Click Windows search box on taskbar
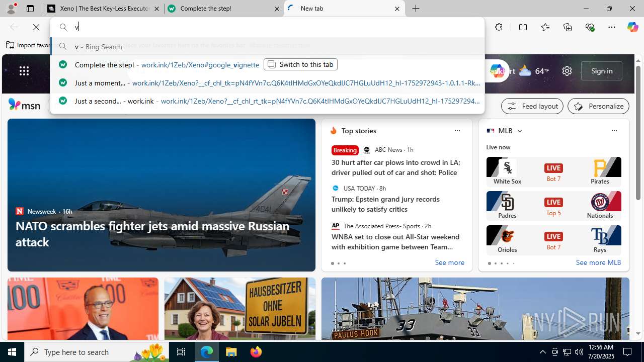 point(96,352)
